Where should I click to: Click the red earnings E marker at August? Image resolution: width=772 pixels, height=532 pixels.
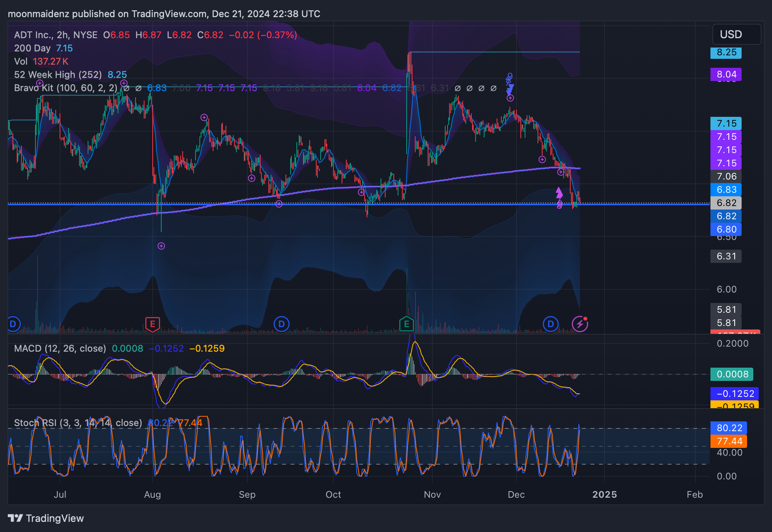153,324
